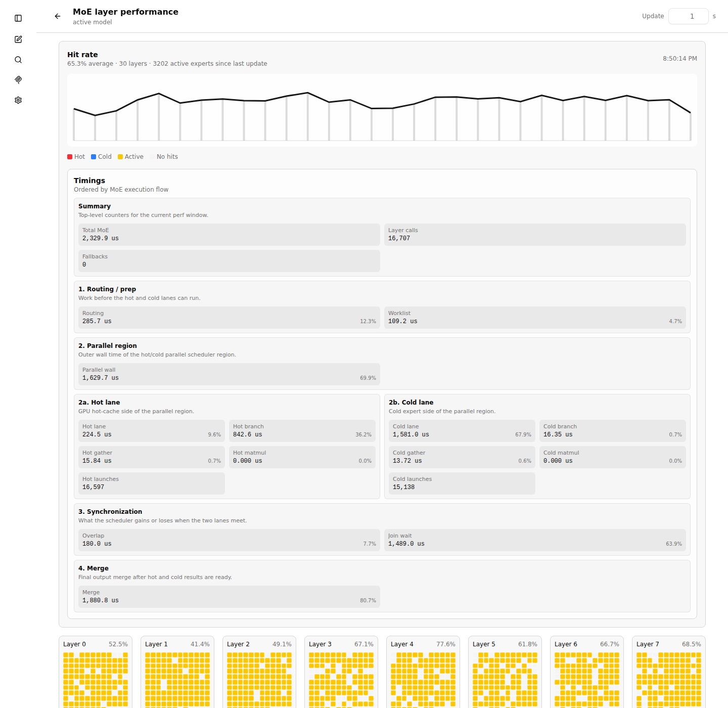Image resolution: width=728 pixels, height=708 pixels.
Task: Go back using the left arrow
Action: click(58, 16)
